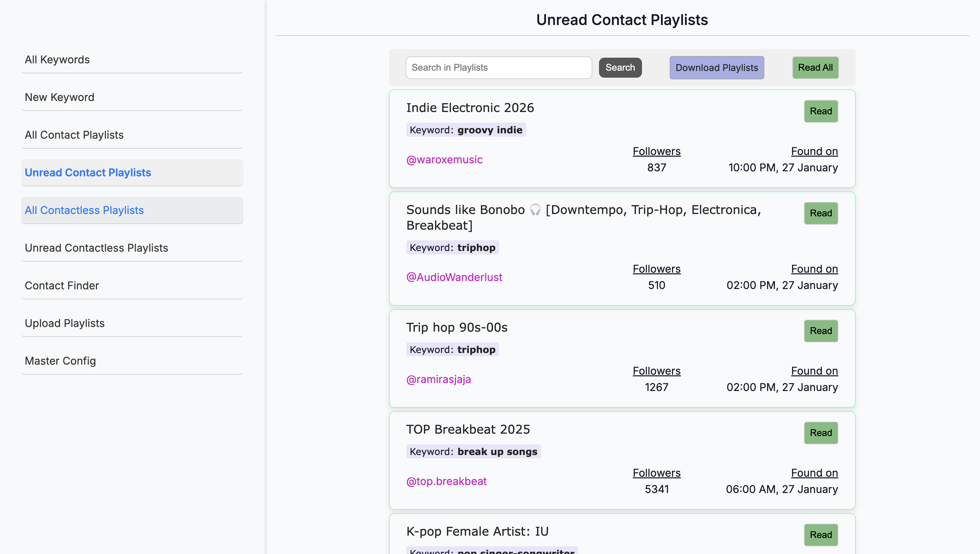Open Unread Contactless Playlists
This screenshot has width=980, height=554.
tap(132, 248)
